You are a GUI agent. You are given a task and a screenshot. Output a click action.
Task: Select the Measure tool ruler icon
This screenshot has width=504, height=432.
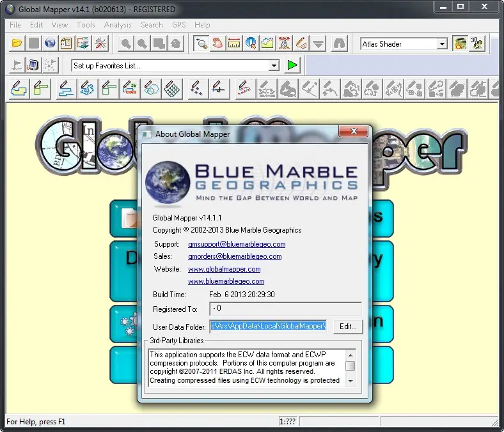(234, 43)
